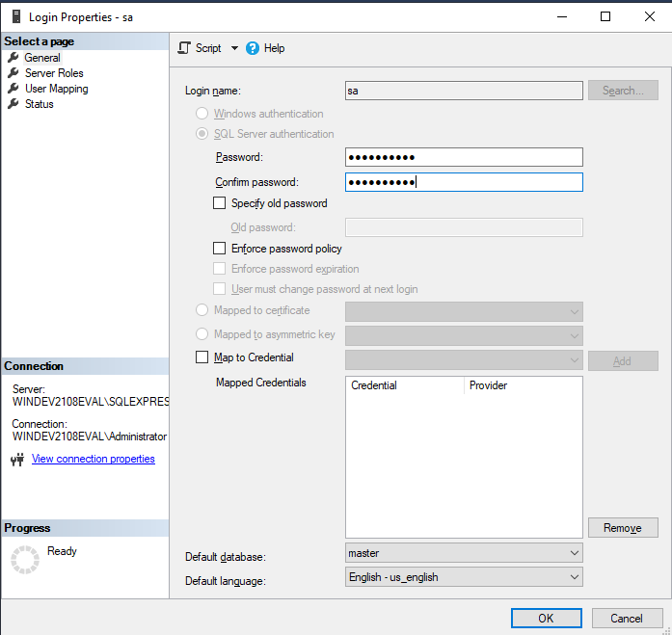Click the Old password field
Screen dimensions: 672x635
pos(464,227)
